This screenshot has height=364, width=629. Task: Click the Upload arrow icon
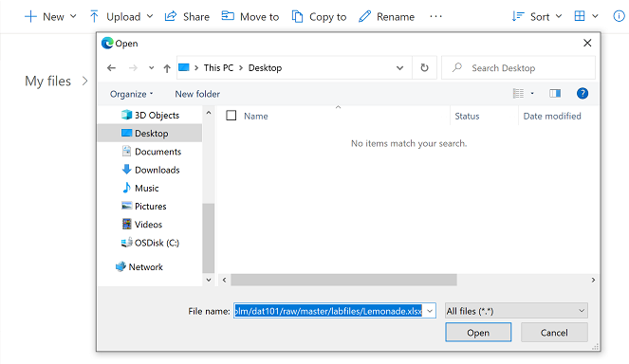click(x=94, y=16)
